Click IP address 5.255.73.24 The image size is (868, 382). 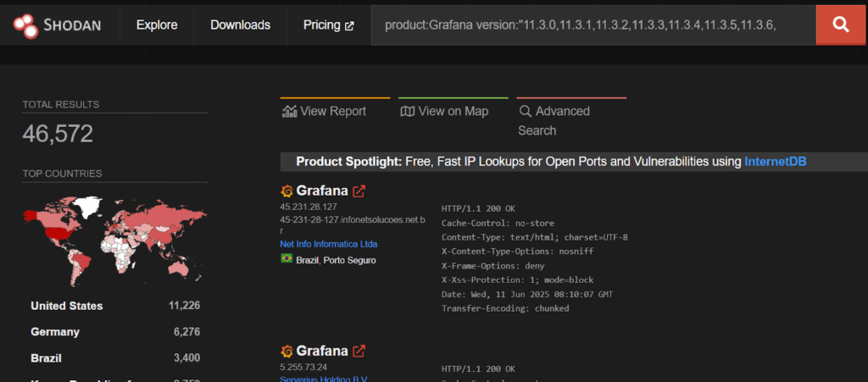click(x=304, y=367)
